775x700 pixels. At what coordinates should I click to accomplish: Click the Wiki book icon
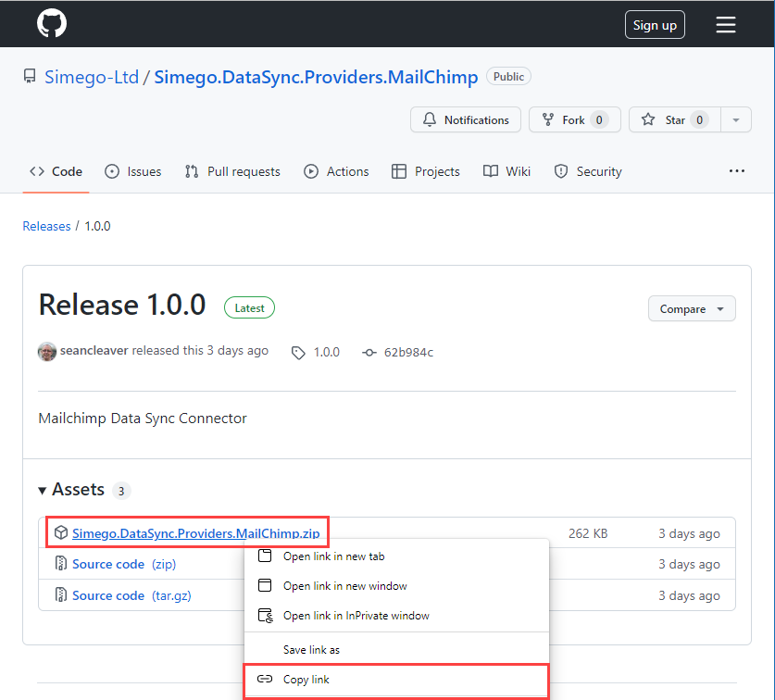[491, 171]
